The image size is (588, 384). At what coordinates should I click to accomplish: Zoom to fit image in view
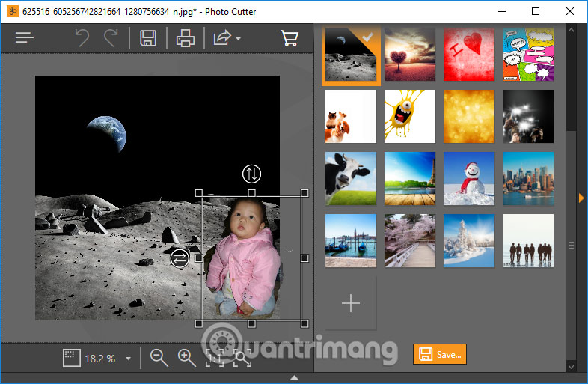242,358
